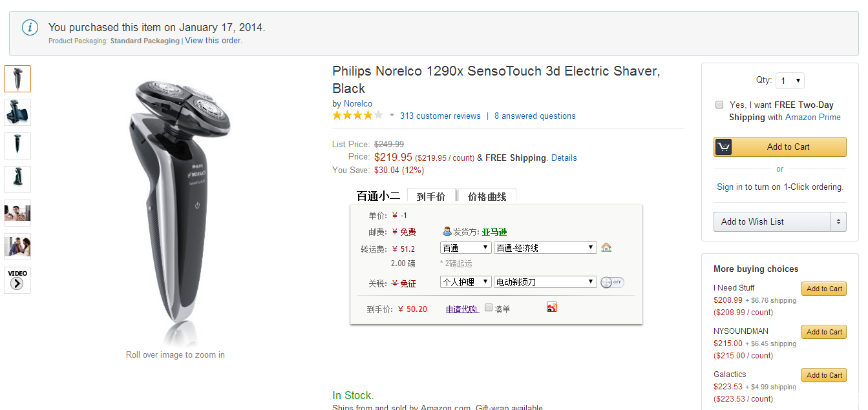
Task: Open the 313 customer reviews link
Action: click(x=440, y=116)
